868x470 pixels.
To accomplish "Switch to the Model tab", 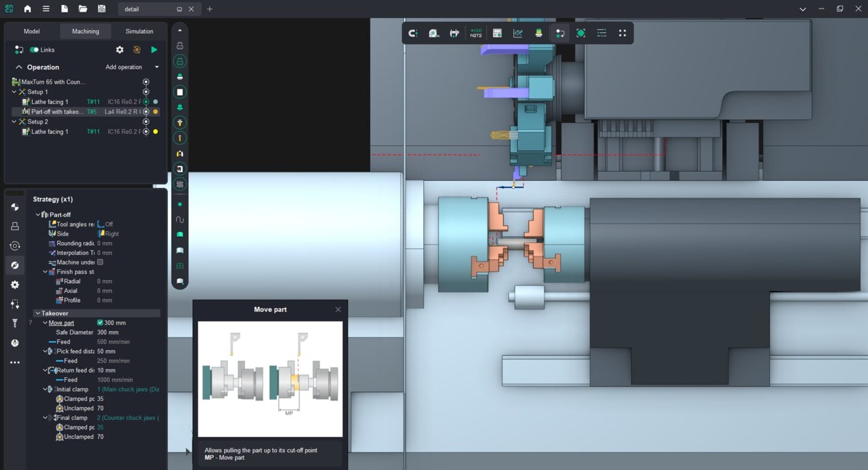I will click(x=32, y=31).
